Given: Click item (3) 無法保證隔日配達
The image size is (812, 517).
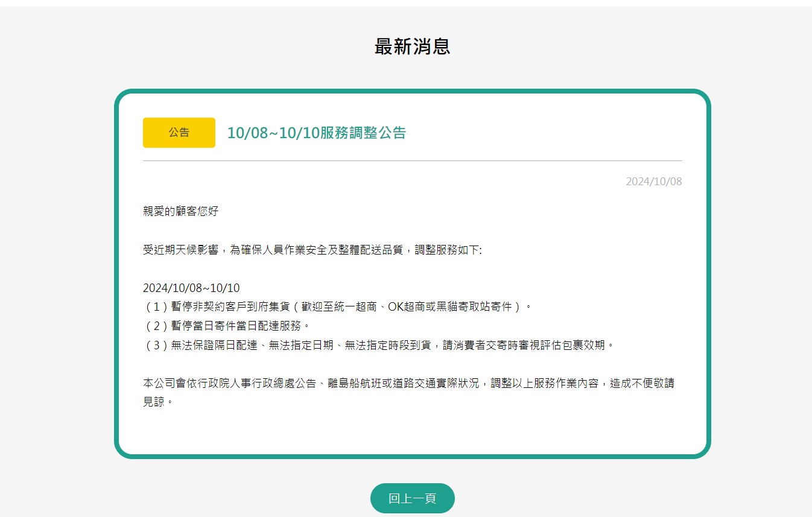Looking at the screenshot, I should click(x=380, y=345).
